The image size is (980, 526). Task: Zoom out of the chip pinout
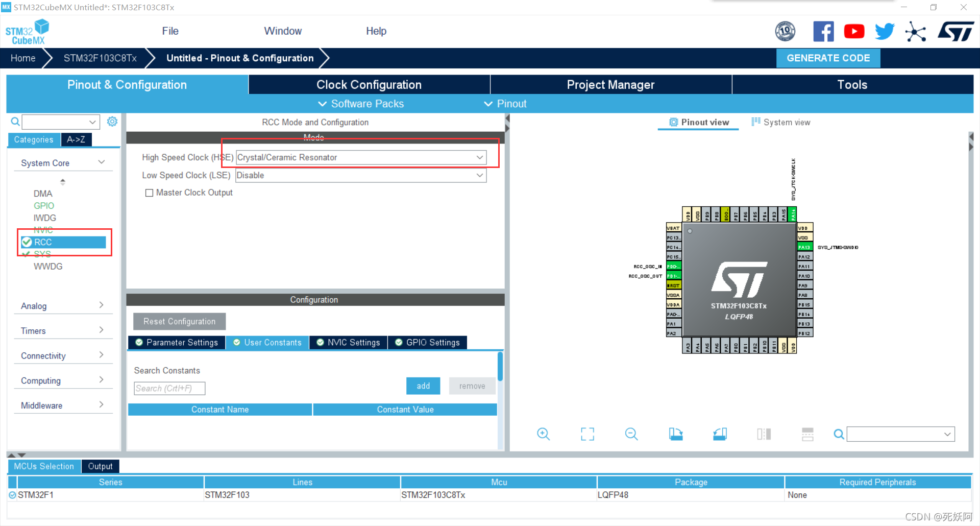click(631, 434)
